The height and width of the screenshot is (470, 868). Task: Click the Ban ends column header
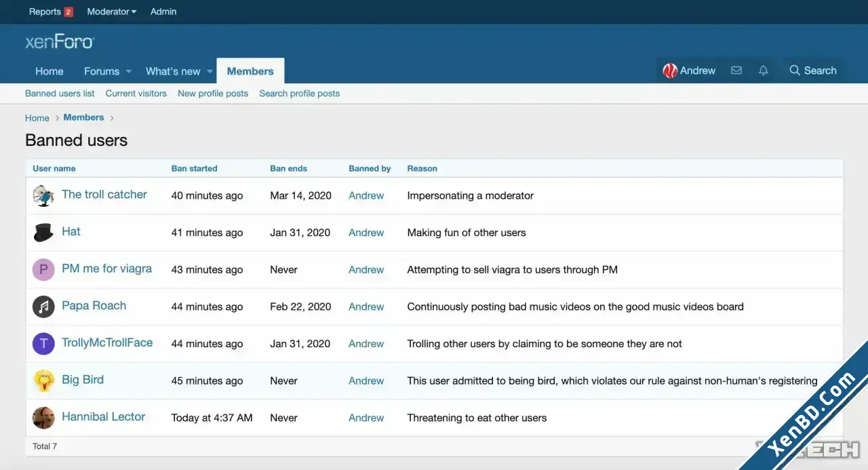(288, 168)
